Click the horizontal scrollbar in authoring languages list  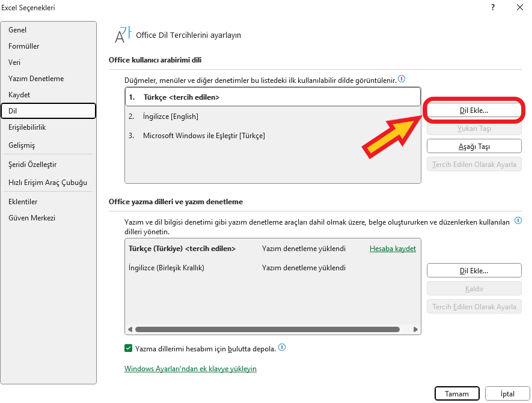pyautogui.click(x=268, y=329)
